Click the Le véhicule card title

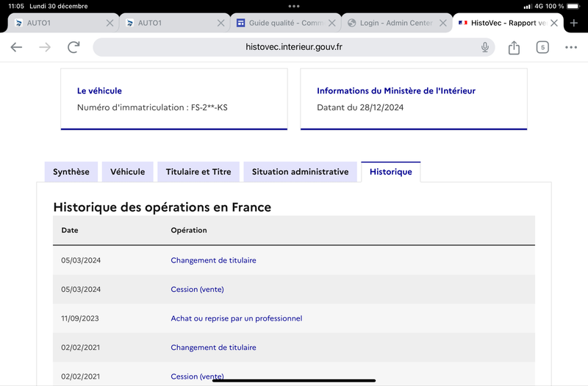tap(99, 90)
